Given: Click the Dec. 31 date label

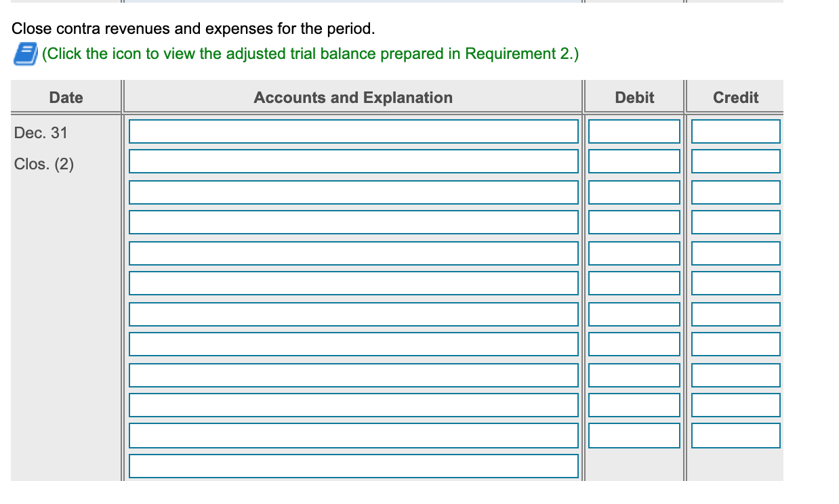Looking at the screenshot, I should (x=41, y=133).
